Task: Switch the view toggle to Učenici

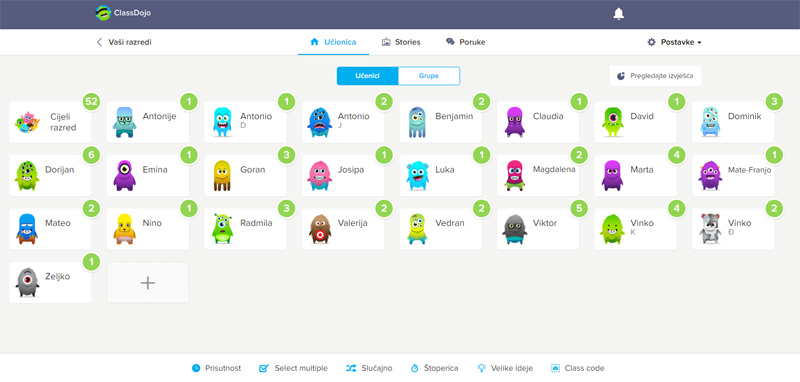Action: [x=367, y=76]
